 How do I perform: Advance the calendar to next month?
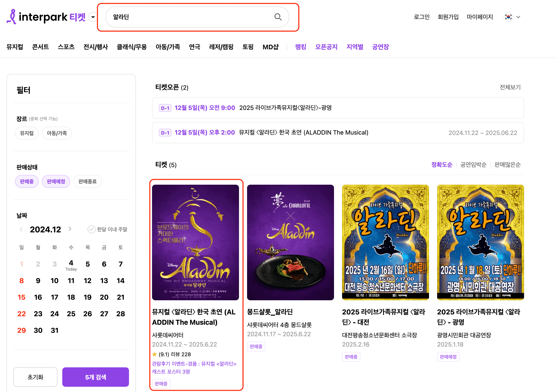(x=70, y=229)
